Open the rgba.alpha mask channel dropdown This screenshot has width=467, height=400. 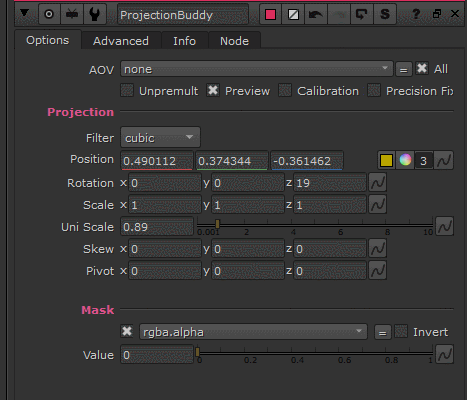pyautogui.click(x=253, y=332)
